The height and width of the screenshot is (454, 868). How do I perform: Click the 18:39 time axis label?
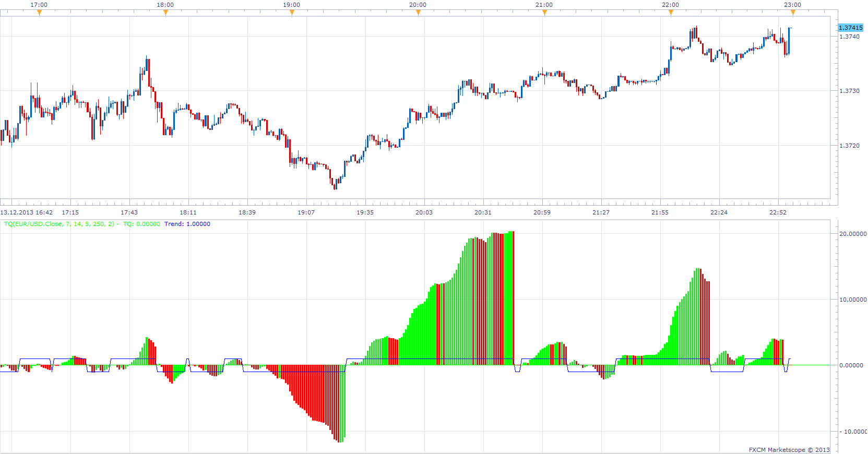pos(247,212)
